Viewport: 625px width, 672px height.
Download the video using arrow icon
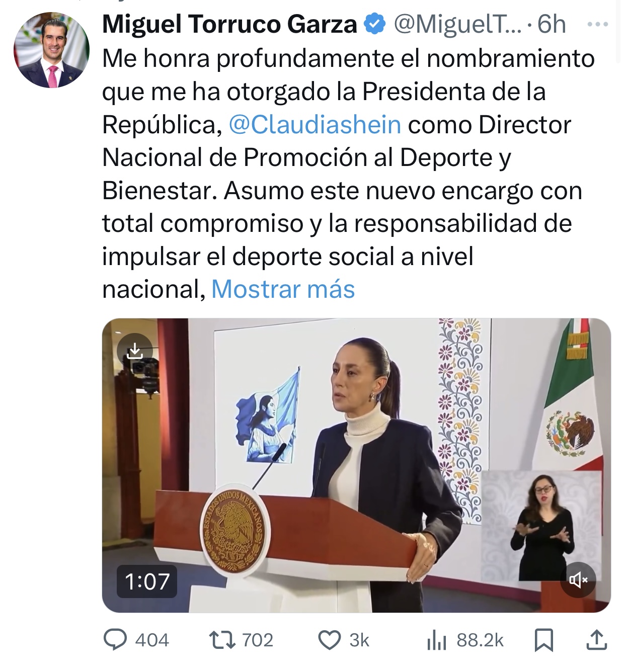(x=135, y=351)
